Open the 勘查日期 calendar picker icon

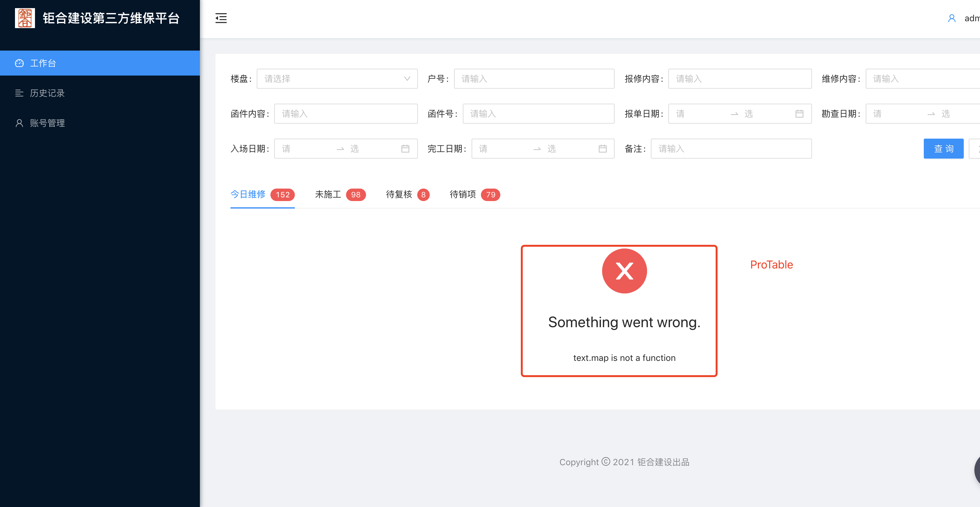point(974,113)
